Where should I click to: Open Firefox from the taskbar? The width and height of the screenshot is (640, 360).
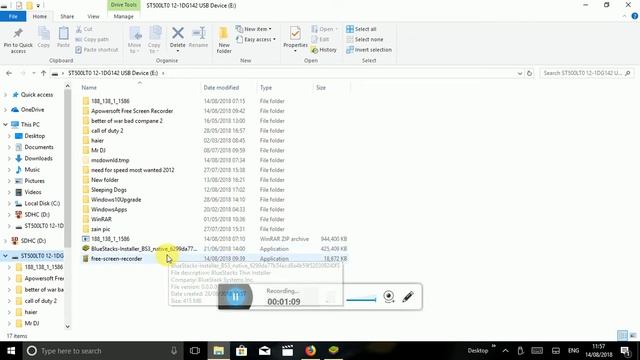click(x=311, y=351)
